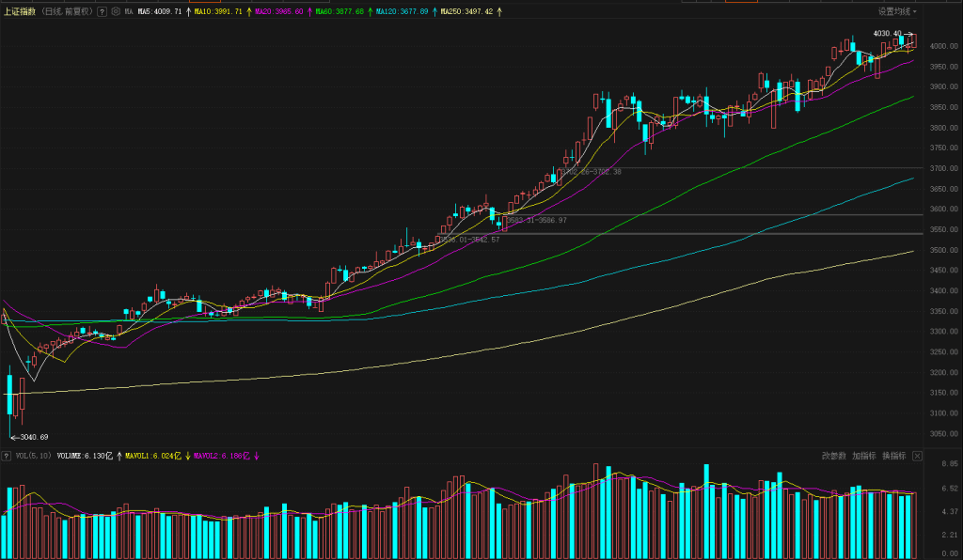
Task: Click the white arrow after MA5 value
Action: (x=188, y=12)
